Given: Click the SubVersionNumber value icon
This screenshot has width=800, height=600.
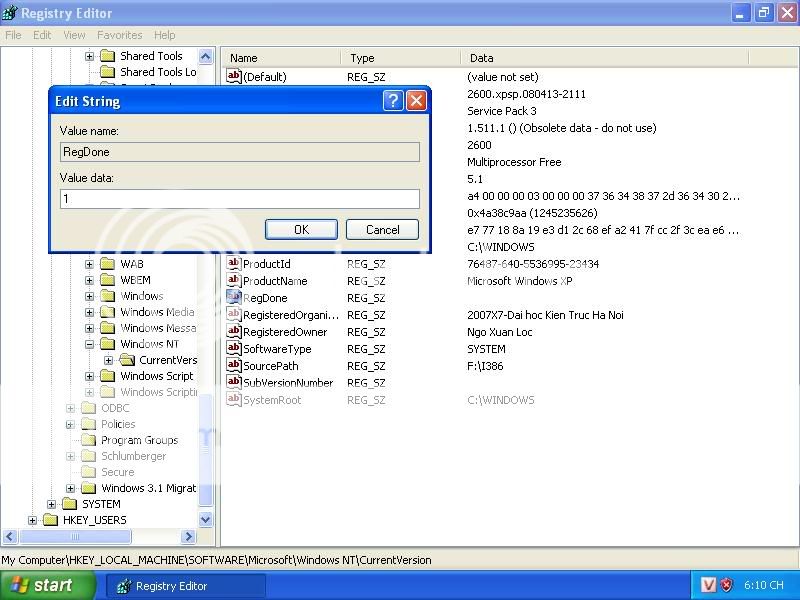Looking at the screenshot, I should (234, 382).
